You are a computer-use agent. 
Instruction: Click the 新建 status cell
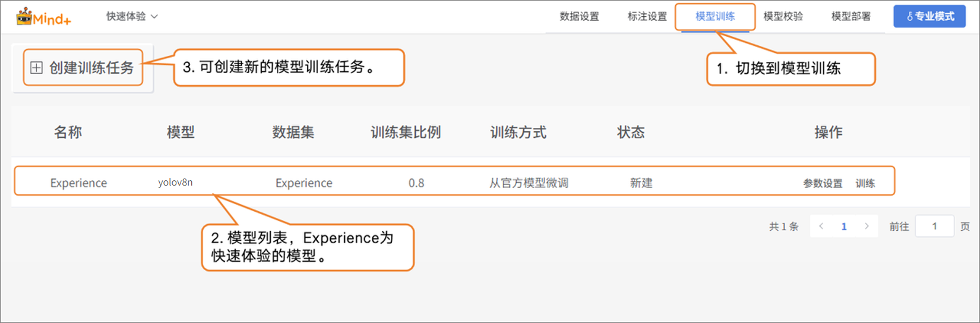(641, 183)
